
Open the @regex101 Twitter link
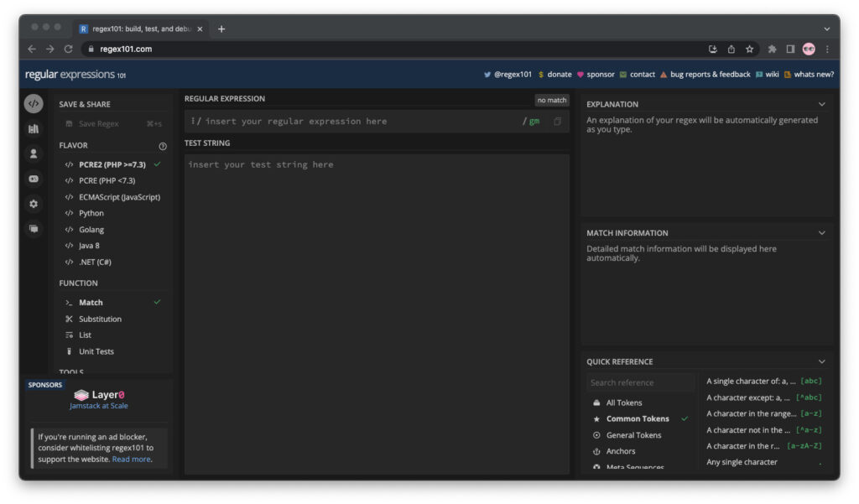(508, 75)
